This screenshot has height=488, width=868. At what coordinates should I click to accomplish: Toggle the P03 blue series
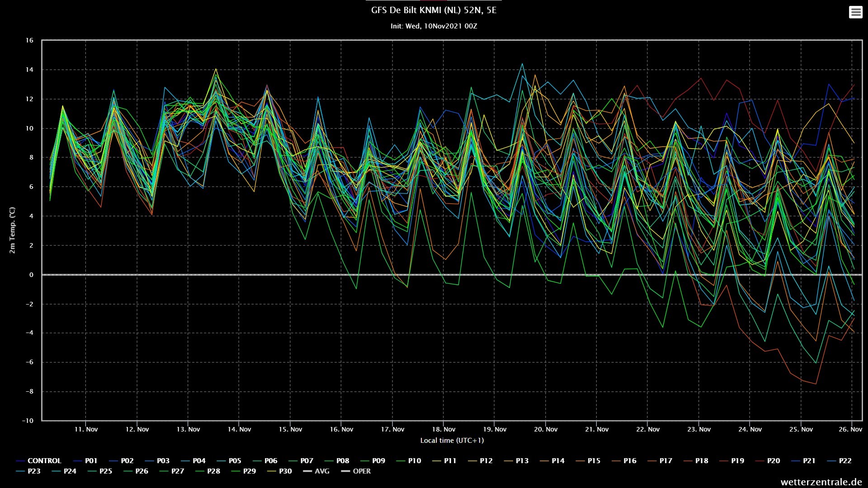point(157,461)
